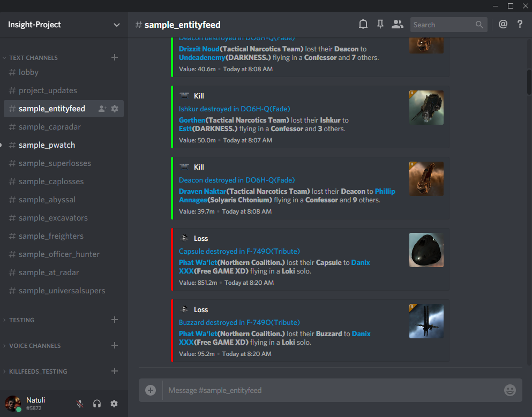Open Estt pilot link
The width and height of the screenshot is (532, 417).
tap(185, 129)
